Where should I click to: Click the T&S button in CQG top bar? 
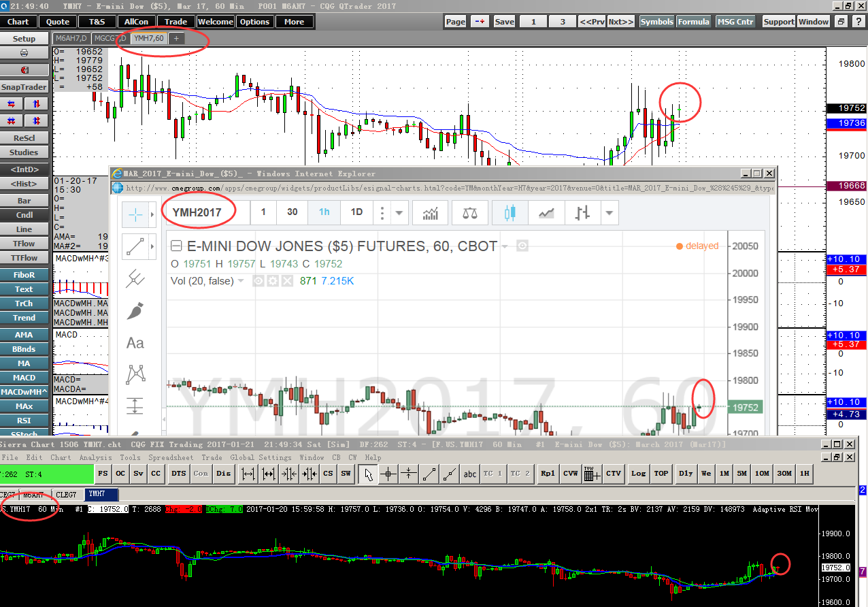(97, 22)
